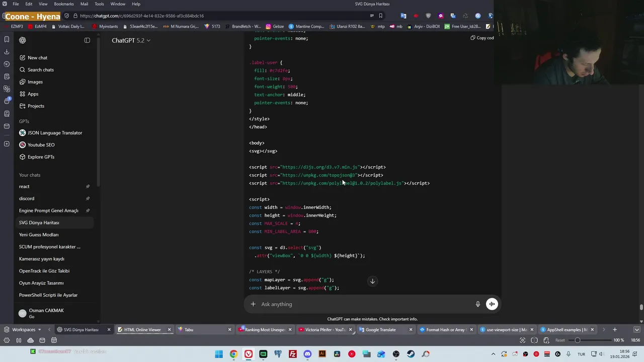Collapse the GPTs section header
644x362 pixels.
[24, 121]
